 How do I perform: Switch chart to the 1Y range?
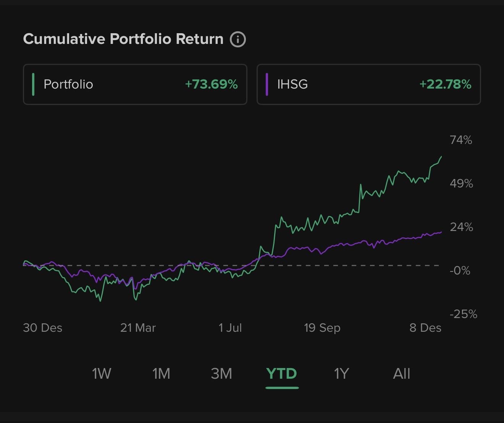pyautogui.click(x=341, y=373)
